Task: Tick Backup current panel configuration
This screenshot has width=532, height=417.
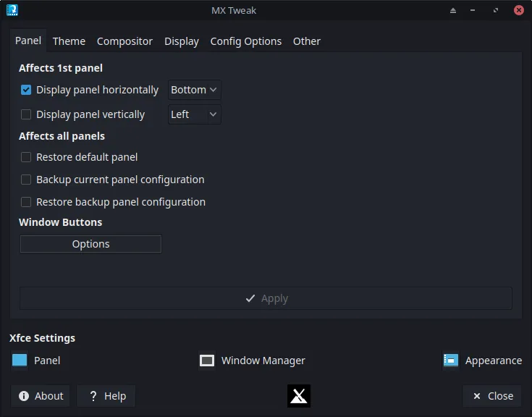Action: click(26, 180)
